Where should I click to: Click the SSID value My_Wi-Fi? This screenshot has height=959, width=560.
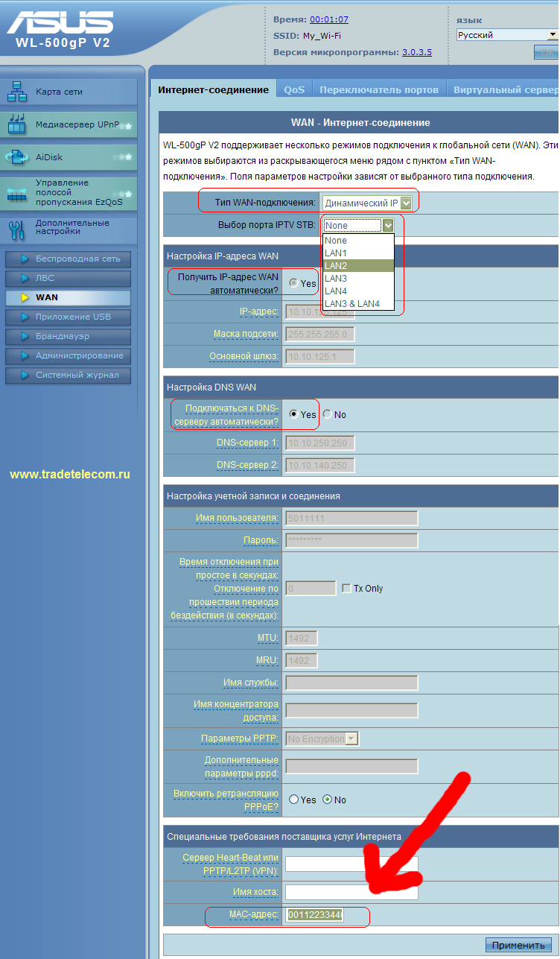[x=322, y=36]
